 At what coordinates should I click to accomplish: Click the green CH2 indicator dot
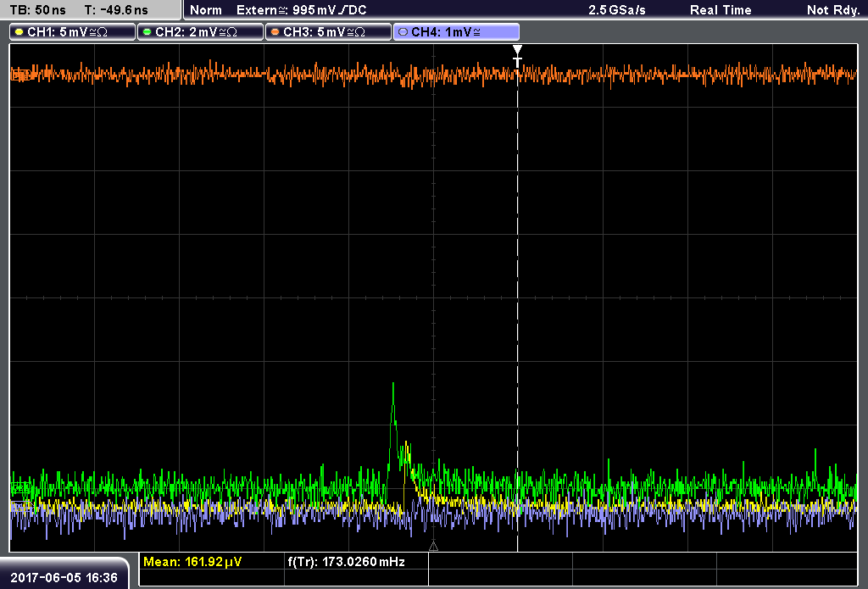pyautogui.click(x=147, y=32)
